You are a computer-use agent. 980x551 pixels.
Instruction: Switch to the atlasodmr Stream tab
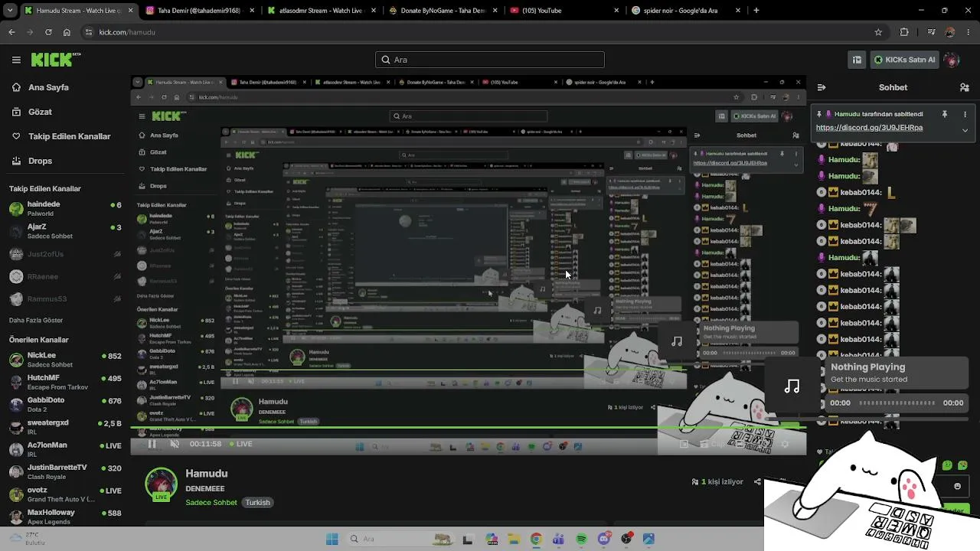coord(322,11)
